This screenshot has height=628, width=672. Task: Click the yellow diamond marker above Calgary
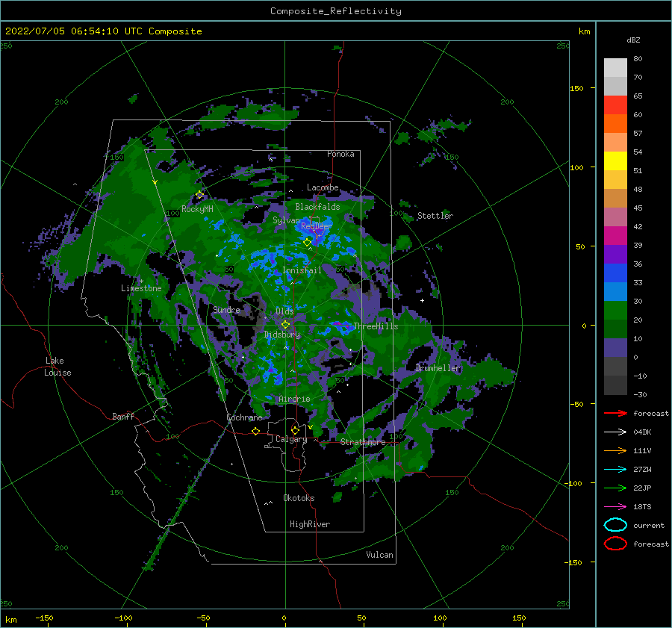pyautogui.click(x=295, y=430)
